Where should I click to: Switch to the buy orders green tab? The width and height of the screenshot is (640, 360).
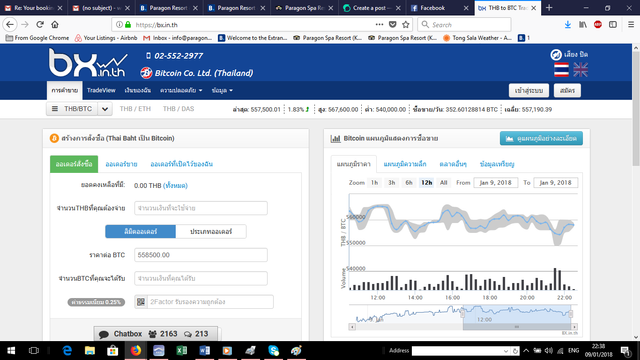(x=74, y=164)
